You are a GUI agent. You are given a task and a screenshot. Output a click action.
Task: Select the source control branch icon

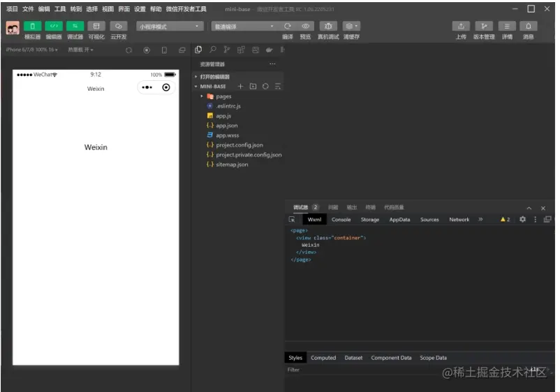pyautogui.click(x=227, y=50)
